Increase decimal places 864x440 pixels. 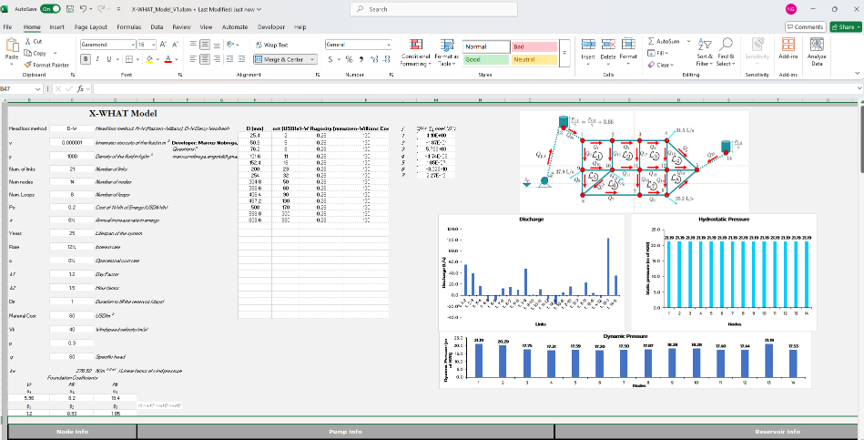click(374, 59)
